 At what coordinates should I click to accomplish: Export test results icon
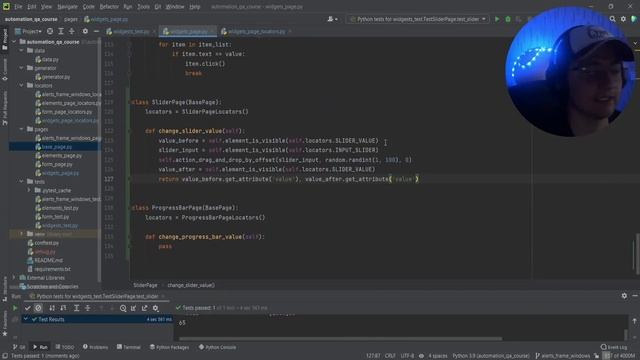144,308
